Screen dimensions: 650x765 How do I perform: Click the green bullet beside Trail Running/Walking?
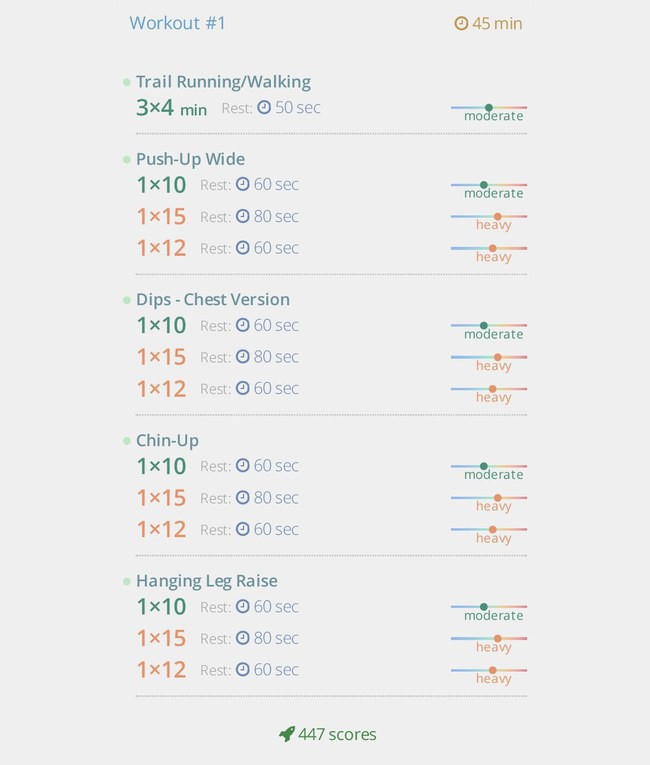click(127, 82)
